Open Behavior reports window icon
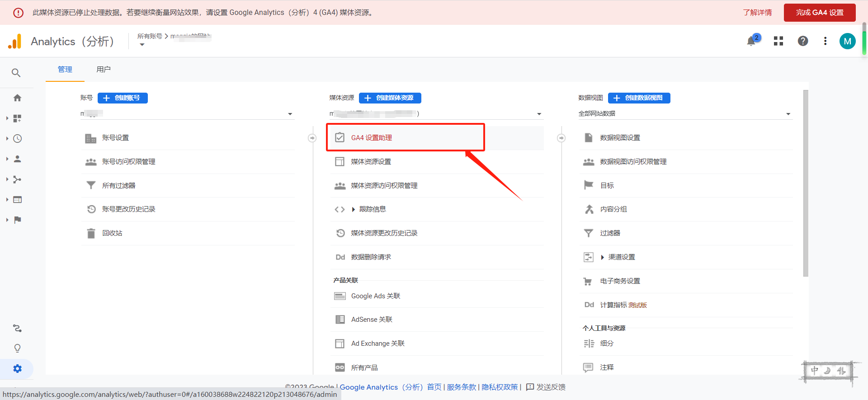868x400 pixels. pyautogui.click(x=17, y=200)
